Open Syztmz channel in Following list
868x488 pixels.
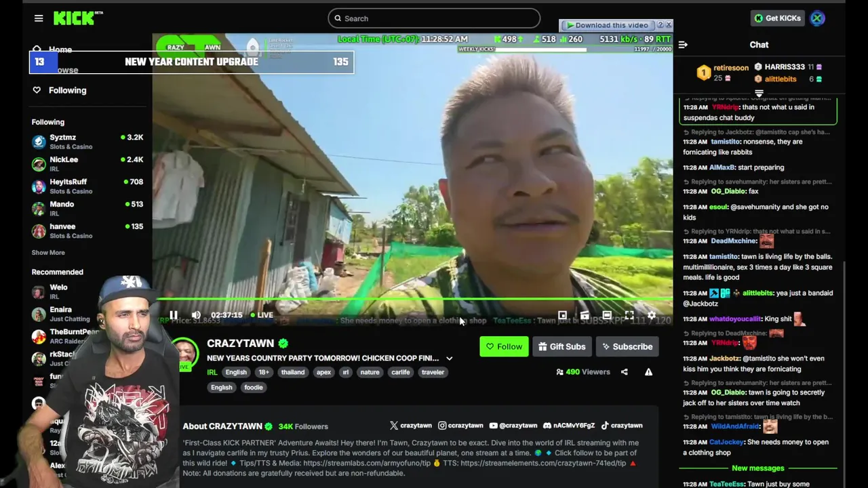point(87,142)
